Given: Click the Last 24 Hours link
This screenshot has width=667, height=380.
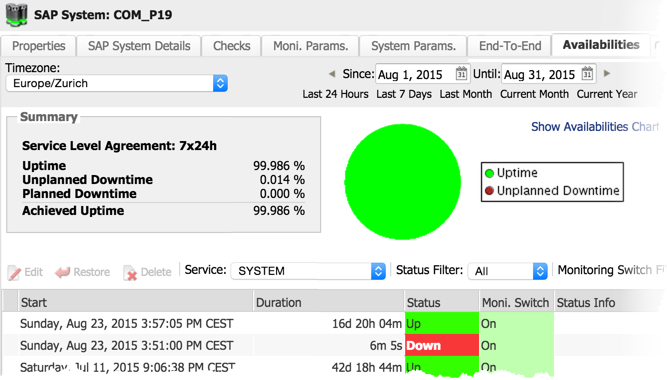Looking at the screenshot, I should click(335, 94).
